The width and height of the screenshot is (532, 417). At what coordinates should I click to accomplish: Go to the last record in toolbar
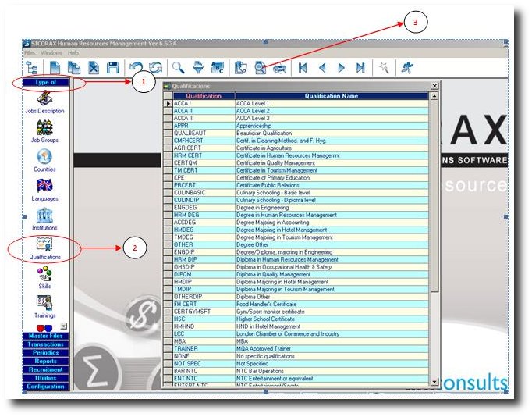pyautogui.click(x=360, y=68)
